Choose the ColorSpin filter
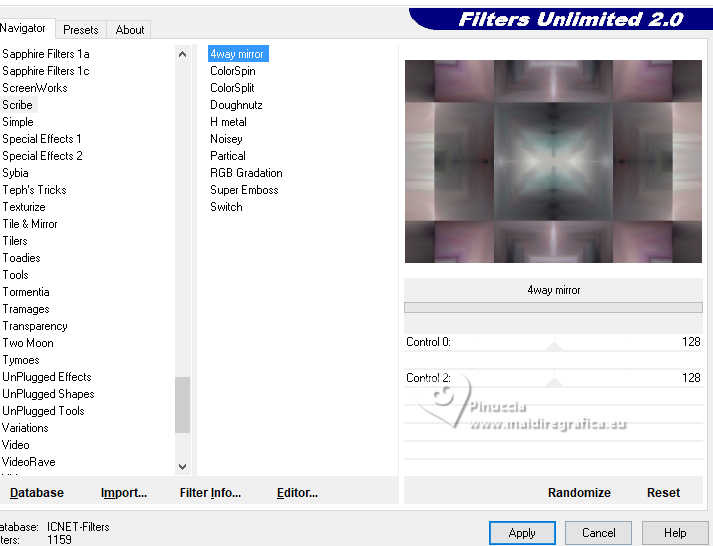713x546 pixels. click(x=233, y=71)
